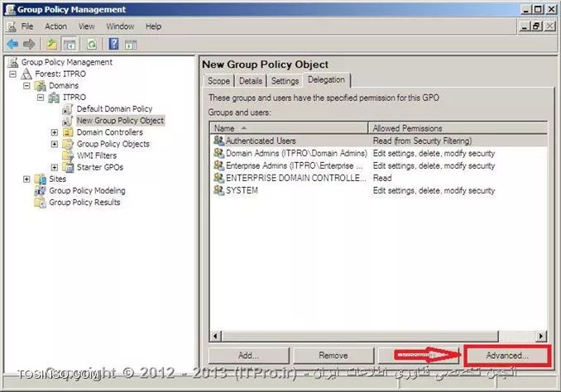Click the Remove button
Viewport: 561px width, 392px height.
pos(333,356)
